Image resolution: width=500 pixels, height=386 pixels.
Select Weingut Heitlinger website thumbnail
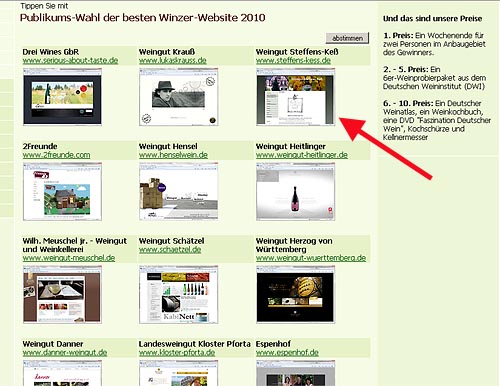pyautogui.click(x=296, y=192)
